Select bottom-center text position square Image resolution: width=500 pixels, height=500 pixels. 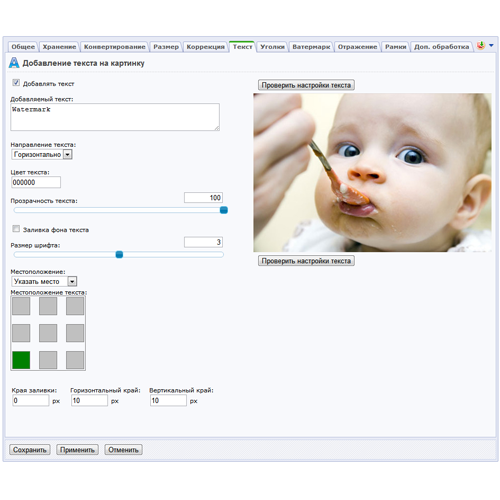click(x=48, y=360)
